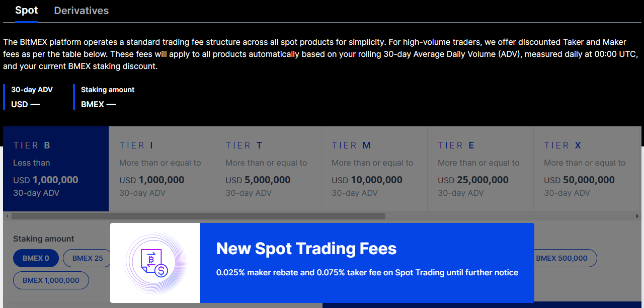Image resolution: width=644 pixels, height=308 pixels.
Task: Choose the Tier T USD 5,000,000 card
Action: coord(268,169)
